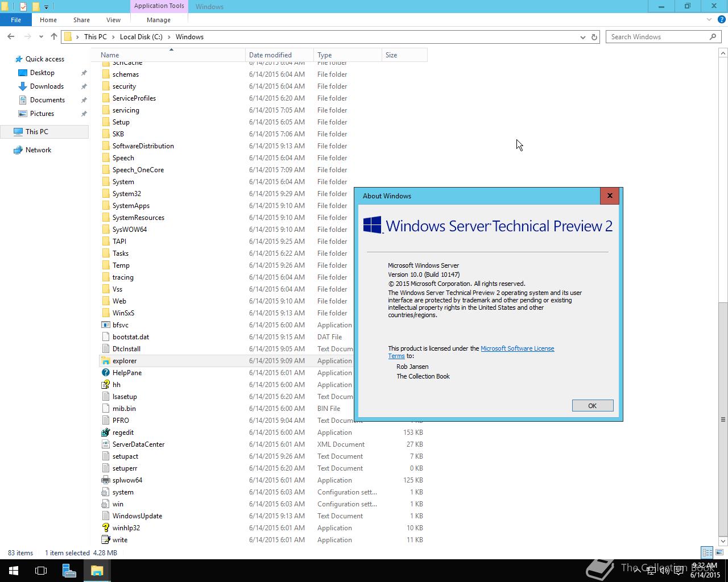Switch to Details view layout button
Viewport: 728px width, 582px height.
click(x=707, y=552)
